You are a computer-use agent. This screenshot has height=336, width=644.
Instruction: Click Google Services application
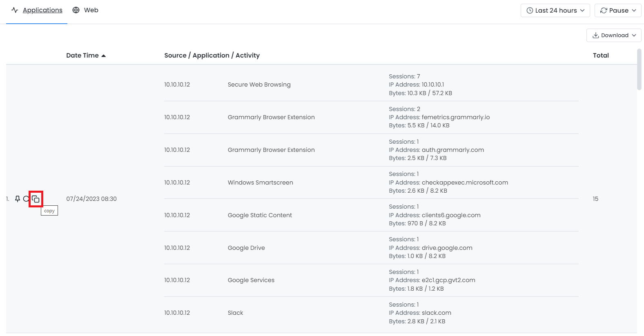point(251,280)
